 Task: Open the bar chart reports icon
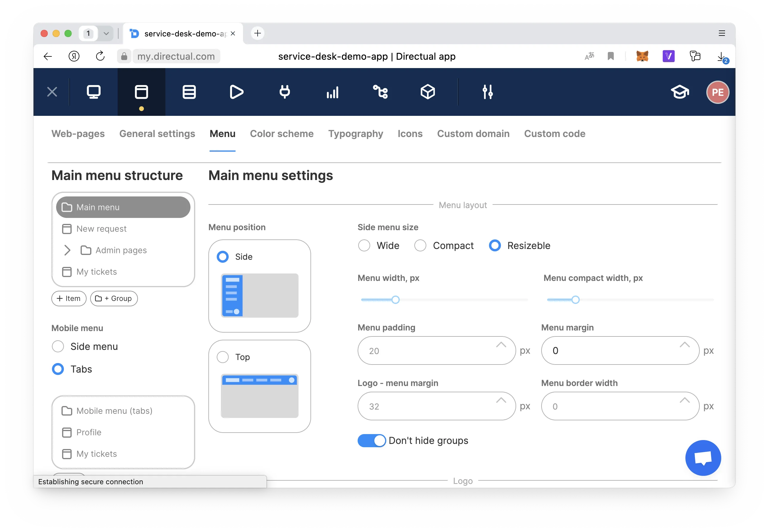pyautogui.click(x=332, y=92)
